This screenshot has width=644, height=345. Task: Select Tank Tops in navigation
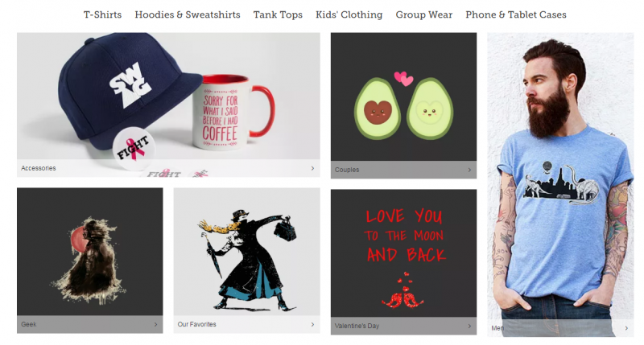coord(278,14)
